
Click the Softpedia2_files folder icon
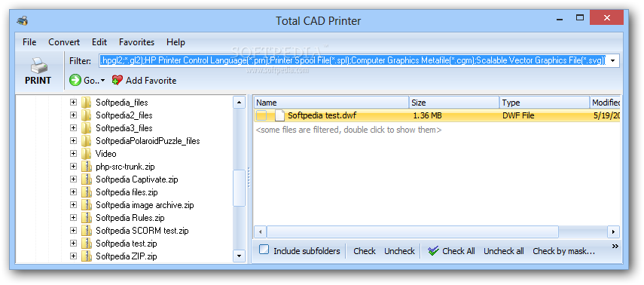(x=86, y=115)
